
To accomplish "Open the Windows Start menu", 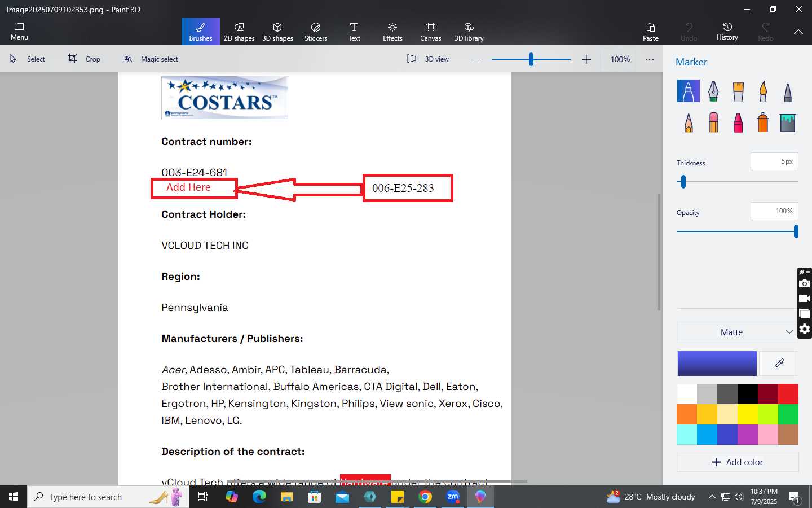I will [14, 497].
